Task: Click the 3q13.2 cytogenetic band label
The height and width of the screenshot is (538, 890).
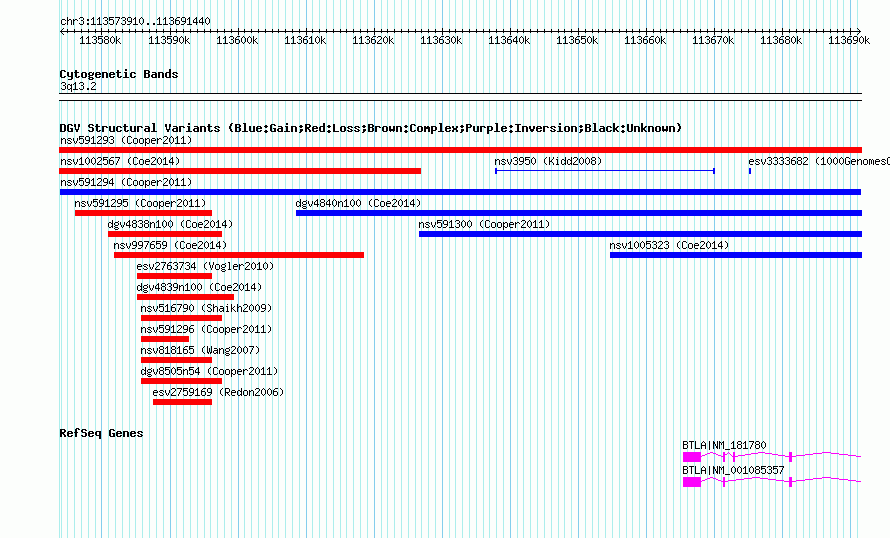Action: click(78, 87)
